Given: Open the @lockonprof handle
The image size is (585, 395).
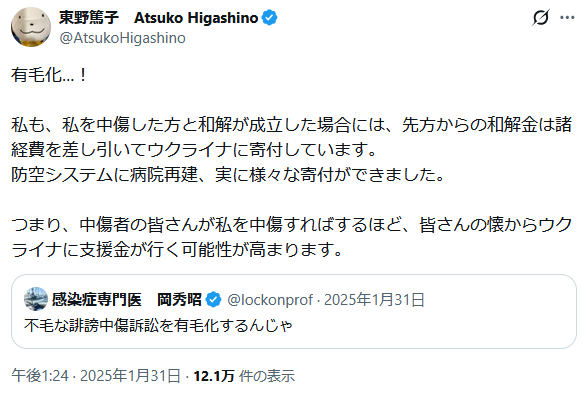Looking at the screenshot, I should pyautogui.click(x=270, y=300).
